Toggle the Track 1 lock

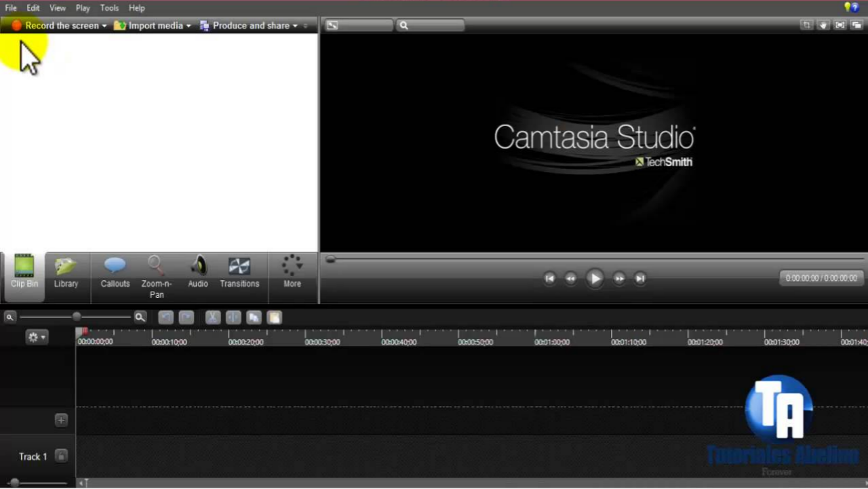(61, 456)
